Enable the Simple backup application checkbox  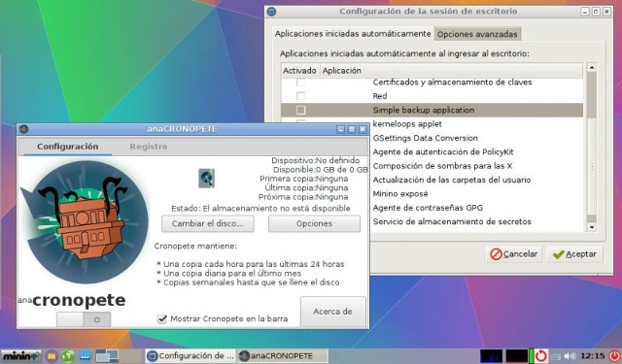point(300,110)
